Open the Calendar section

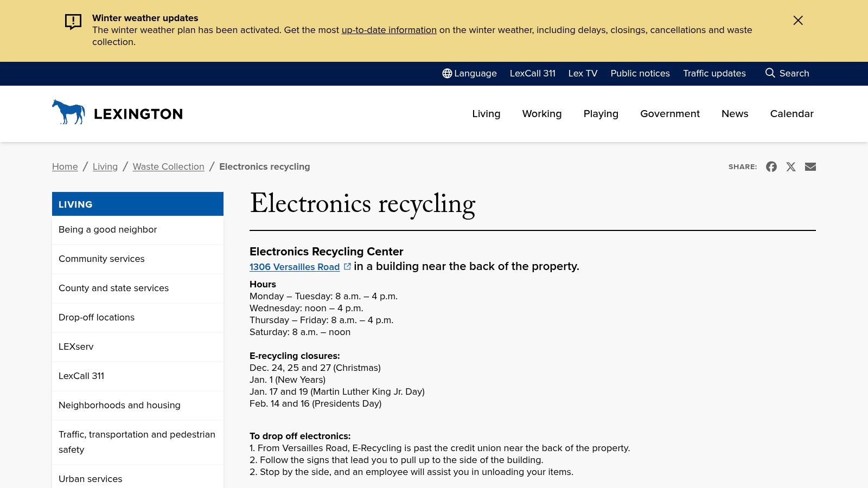point(792,114)
